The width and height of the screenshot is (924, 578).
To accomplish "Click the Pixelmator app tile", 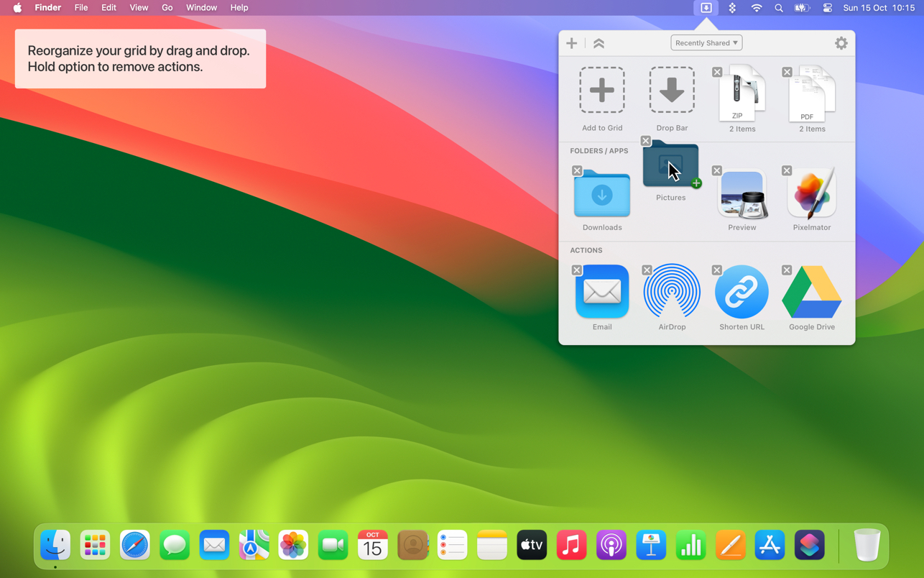I will [811, 193].
